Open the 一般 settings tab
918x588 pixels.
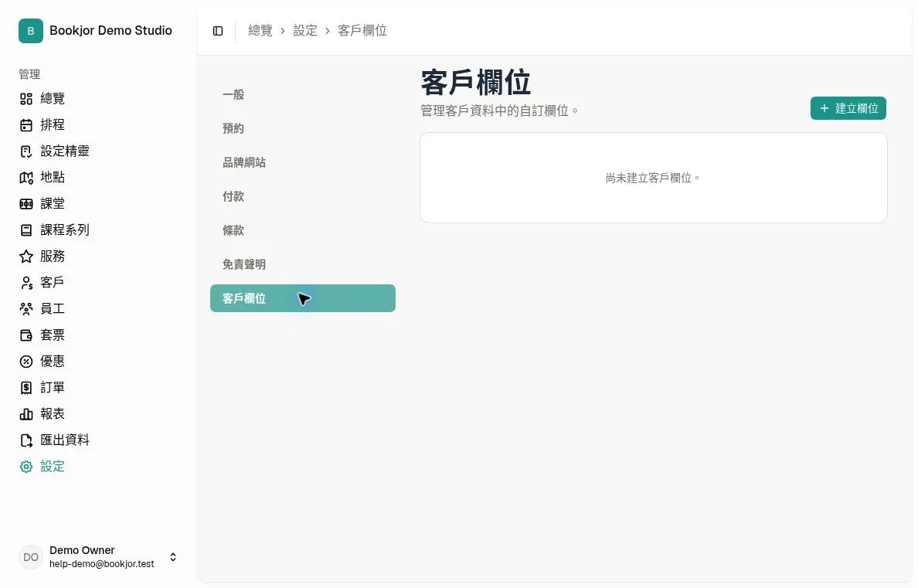[x=303, y=94]
